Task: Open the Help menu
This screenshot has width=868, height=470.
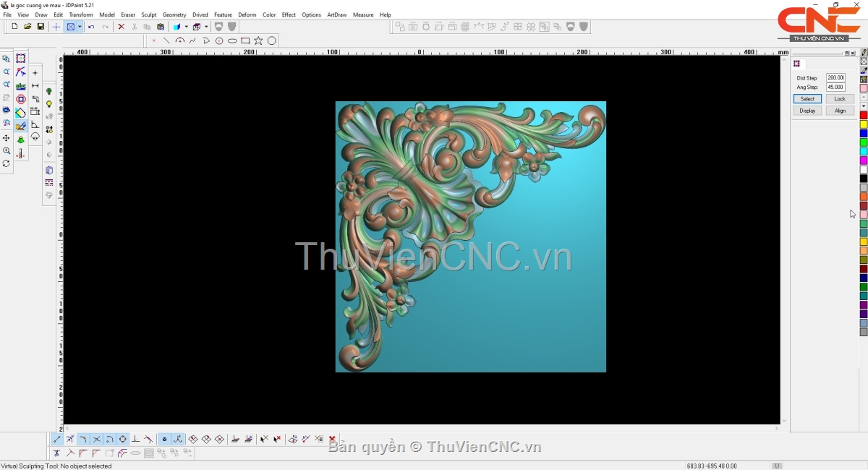Action: [x=385, y=14]
